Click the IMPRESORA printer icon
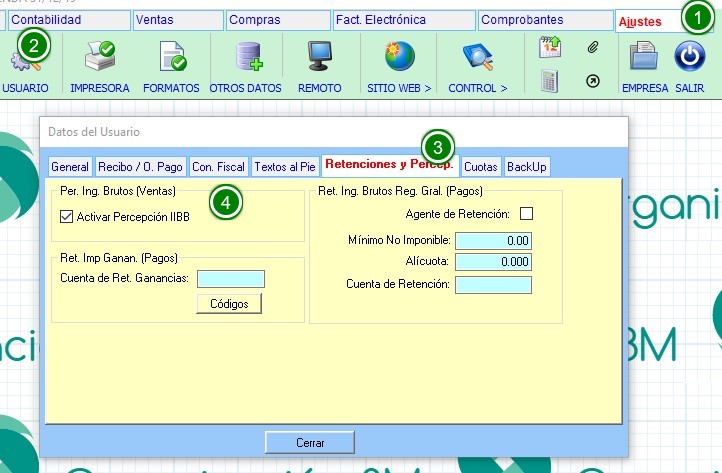Viewport: 722px width, 473px height. point(100,56)
